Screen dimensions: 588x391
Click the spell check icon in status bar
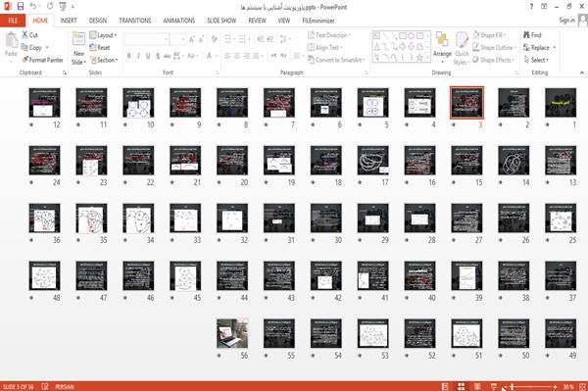click(45, 386)
